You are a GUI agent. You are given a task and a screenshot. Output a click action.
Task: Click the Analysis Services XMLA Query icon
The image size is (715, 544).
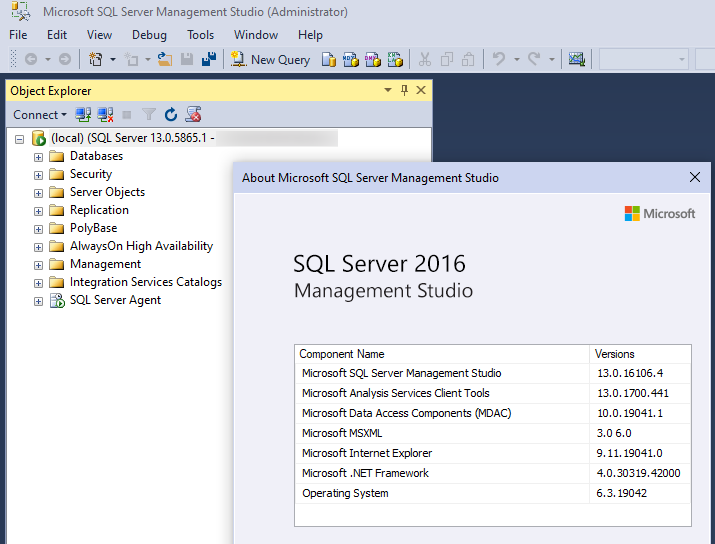click(x=395, y=59)
